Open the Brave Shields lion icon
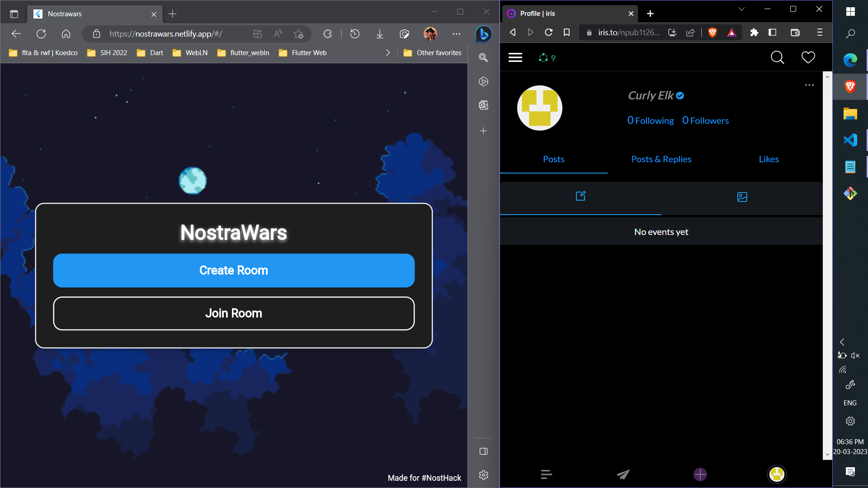Image resolution: width=868 pixels, height=488 pixels. (x=712, y=33)
